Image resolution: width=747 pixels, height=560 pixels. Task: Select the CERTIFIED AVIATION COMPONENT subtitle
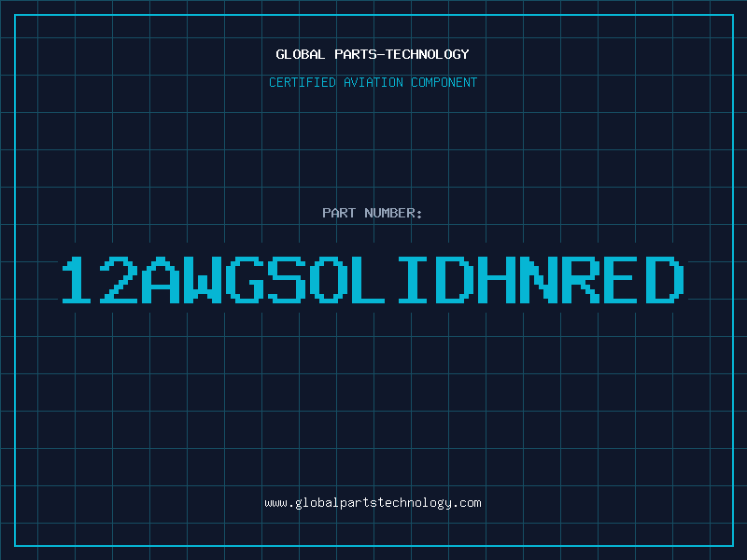[373, 82]
